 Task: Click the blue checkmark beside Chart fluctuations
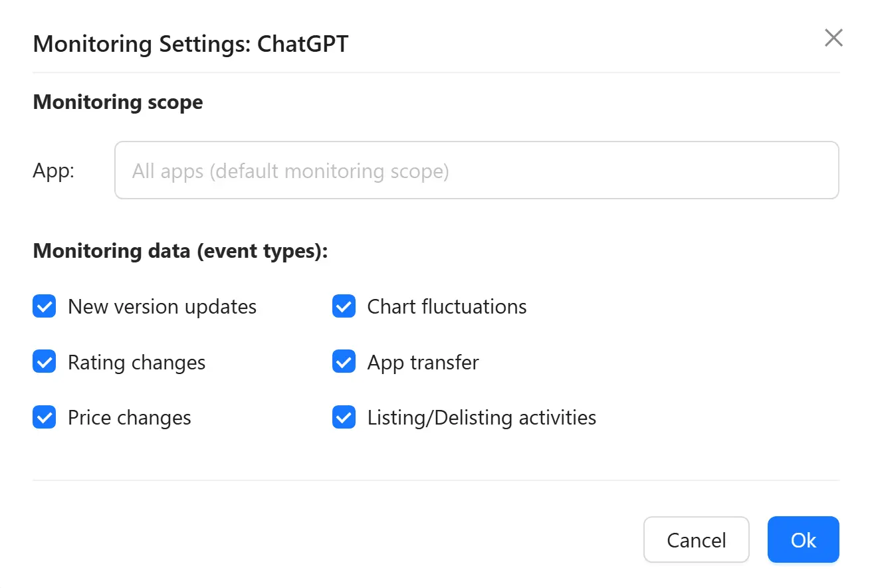(x=344, y=306)
